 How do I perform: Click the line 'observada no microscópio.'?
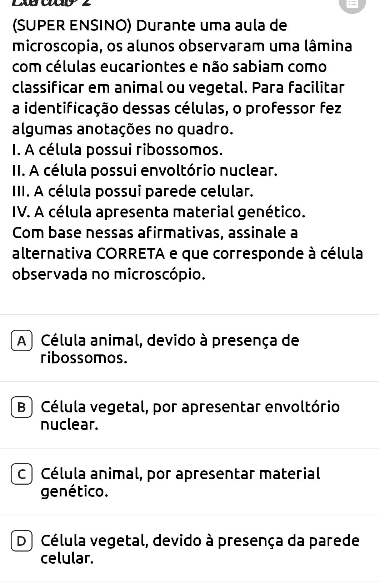point(109,275)
